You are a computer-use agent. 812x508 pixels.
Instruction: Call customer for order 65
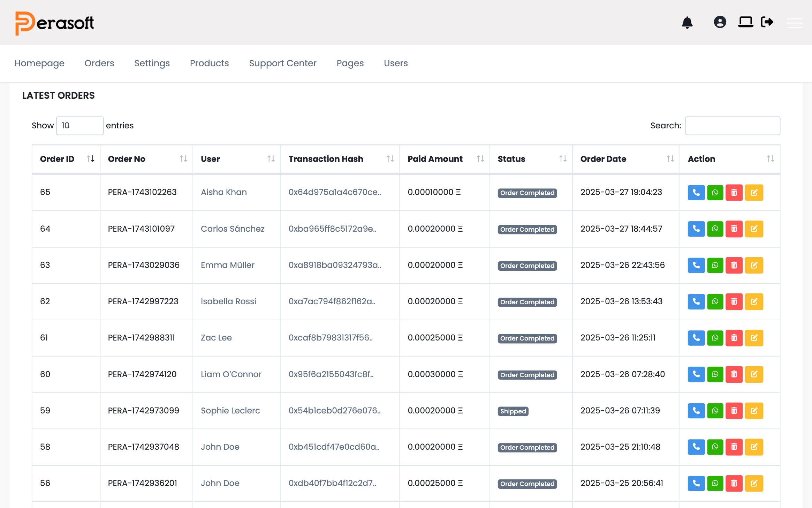point(696,193)
